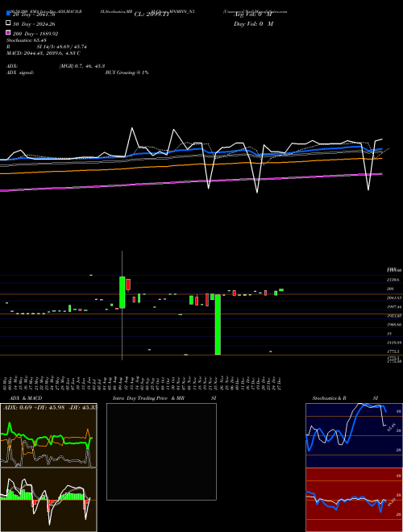Viewport: 403px width, 532px height.
Task: Click the 1997.44 price axis label
Action: tap(394, 307)
